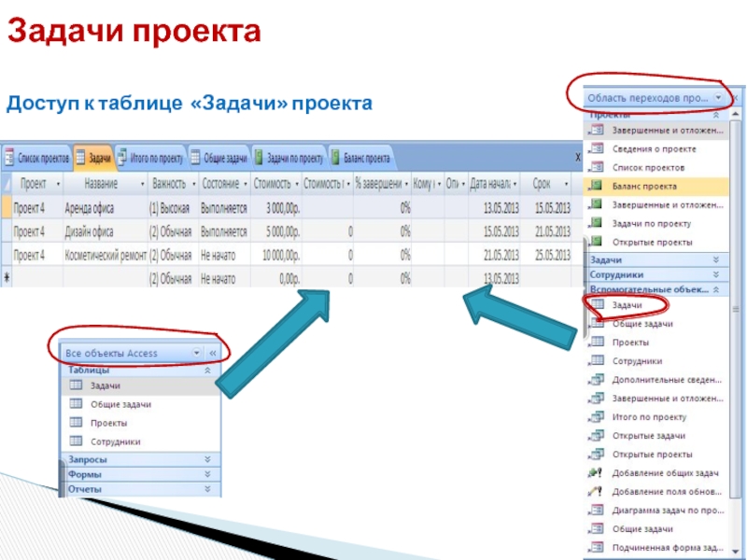
Task: Switch to the Список проектов tab
Action: [x=37, y=157]
